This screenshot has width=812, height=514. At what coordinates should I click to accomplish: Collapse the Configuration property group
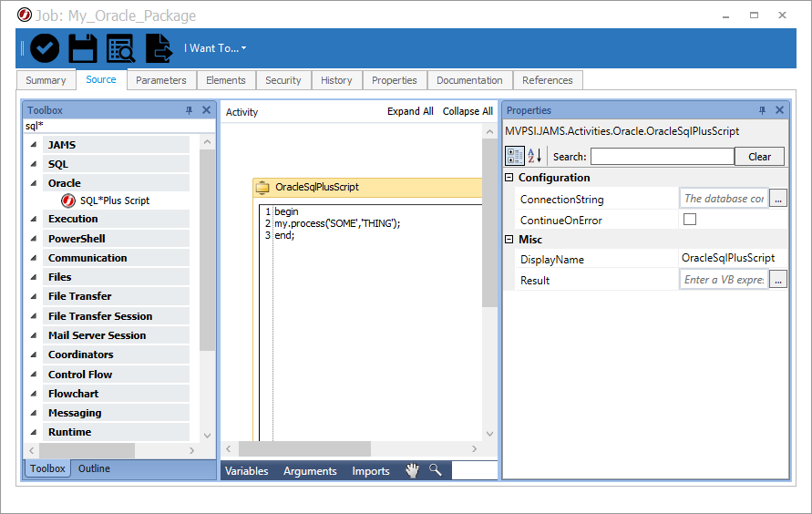(509, 178)
